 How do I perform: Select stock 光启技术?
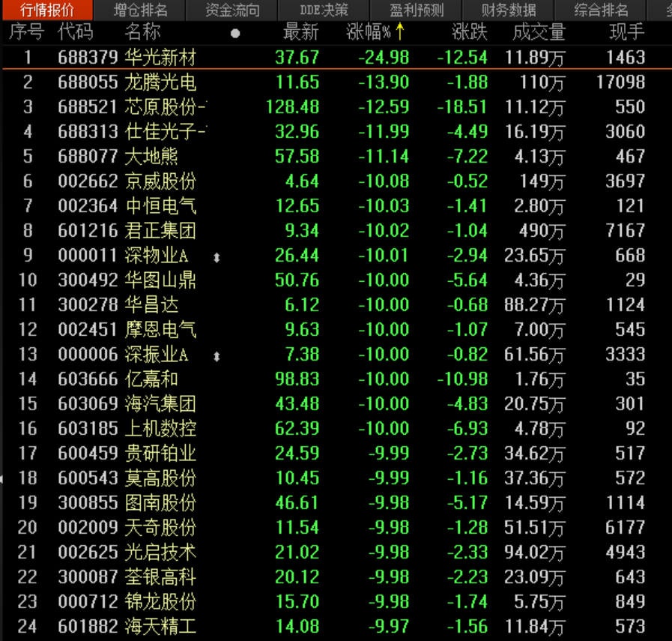(160, 553)
